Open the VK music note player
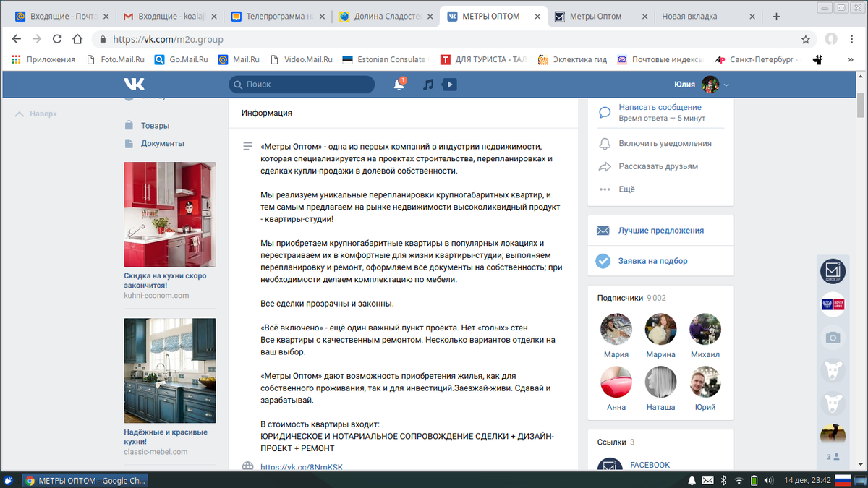The height and width of the screenshot is (488, 868). 428,85
